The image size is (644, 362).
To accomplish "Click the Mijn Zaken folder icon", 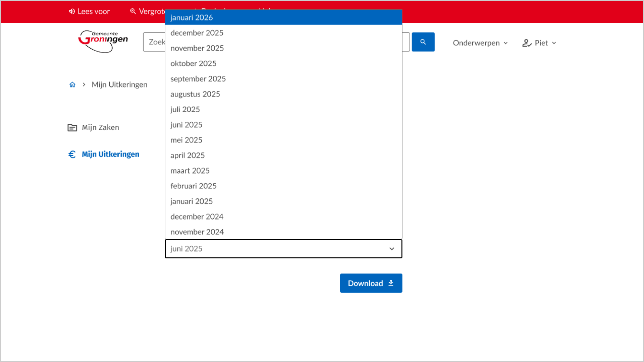I will [x=72, y=127].
